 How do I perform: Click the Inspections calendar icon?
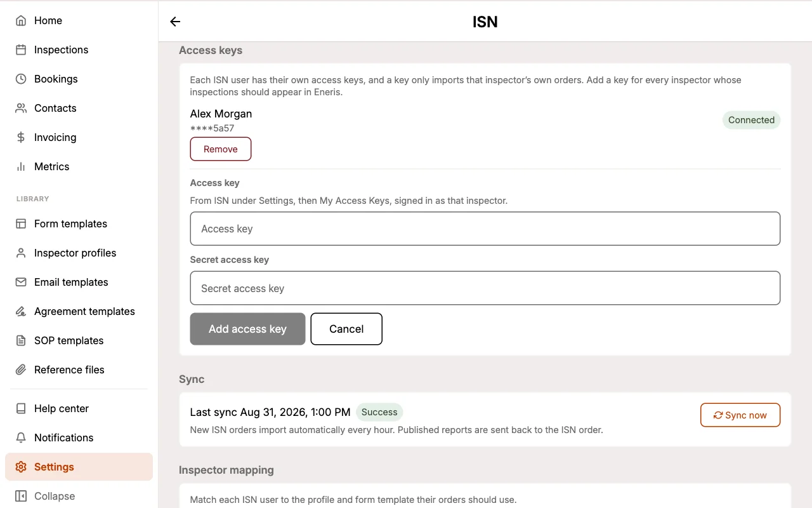point(21,50)
